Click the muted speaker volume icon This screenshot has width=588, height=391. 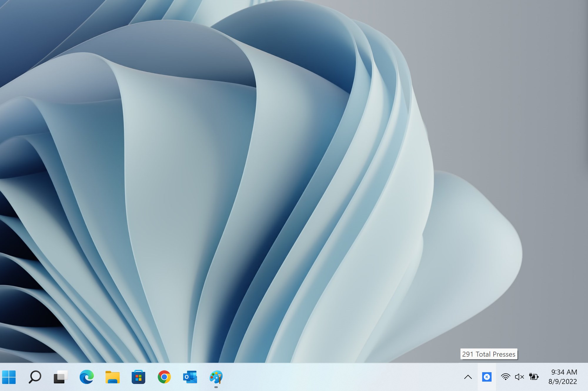[519, 377]
